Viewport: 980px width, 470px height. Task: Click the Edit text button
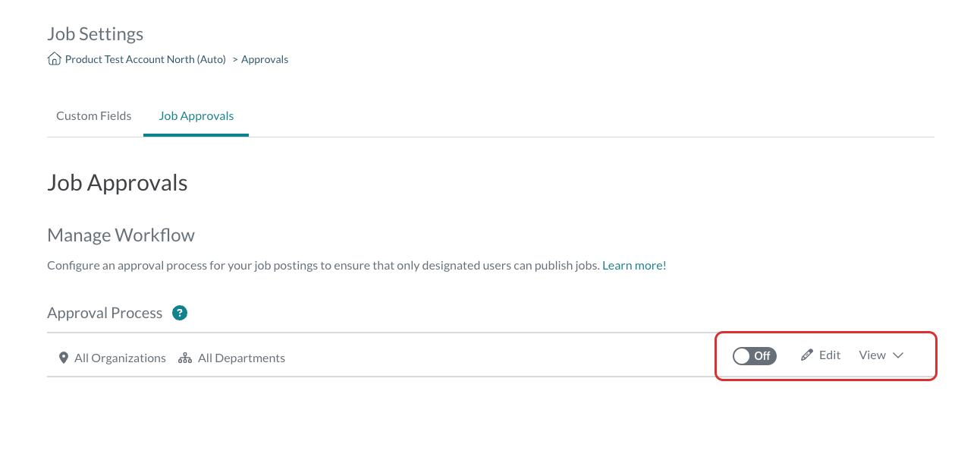coord(830,355)
